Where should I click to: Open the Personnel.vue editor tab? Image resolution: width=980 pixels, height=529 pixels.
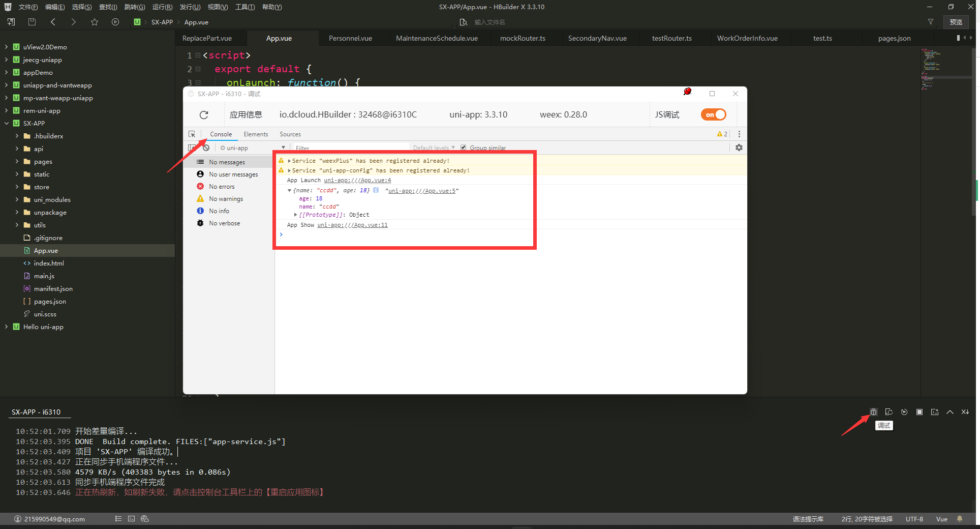tap(350, 38)
